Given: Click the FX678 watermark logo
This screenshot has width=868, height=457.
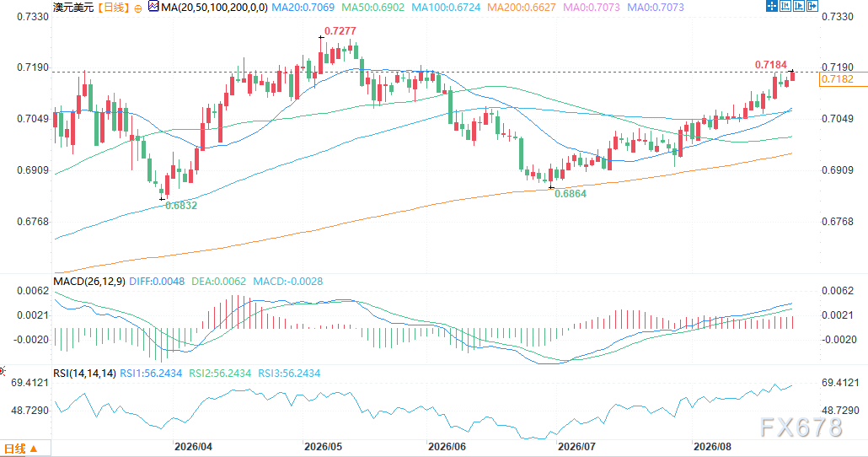Looking at the screenshot, I should [801, 427].
